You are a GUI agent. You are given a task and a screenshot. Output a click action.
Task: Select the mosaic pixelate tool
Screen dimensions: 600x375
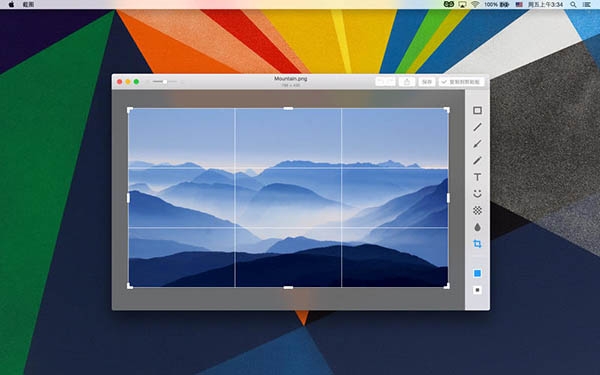tap(477, 210)
